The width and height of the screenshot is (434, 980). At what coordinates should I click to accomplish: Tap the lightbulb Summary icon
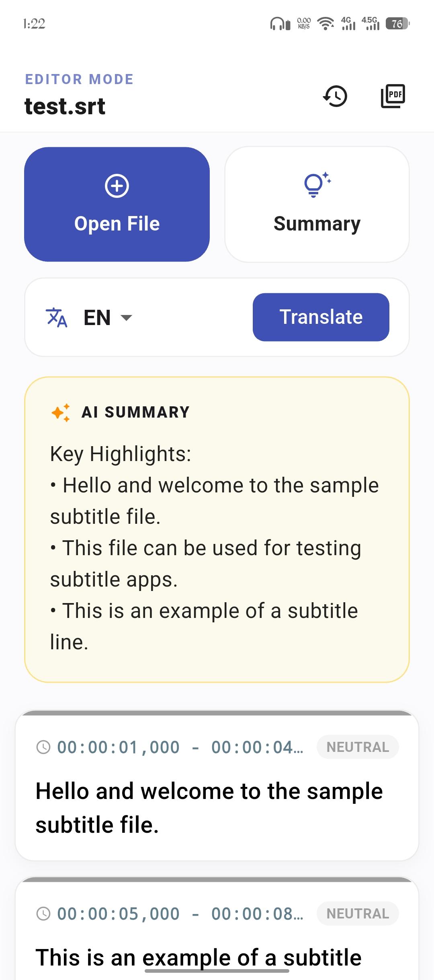[x=317, y=185]
